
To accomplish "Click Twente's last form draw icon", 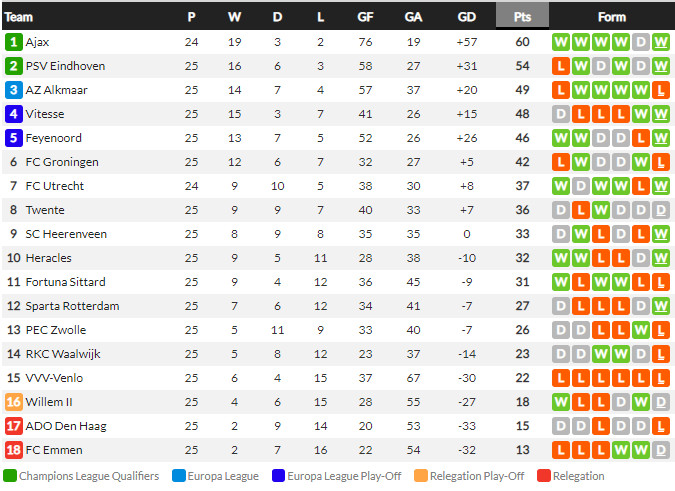I will (660, 210).
